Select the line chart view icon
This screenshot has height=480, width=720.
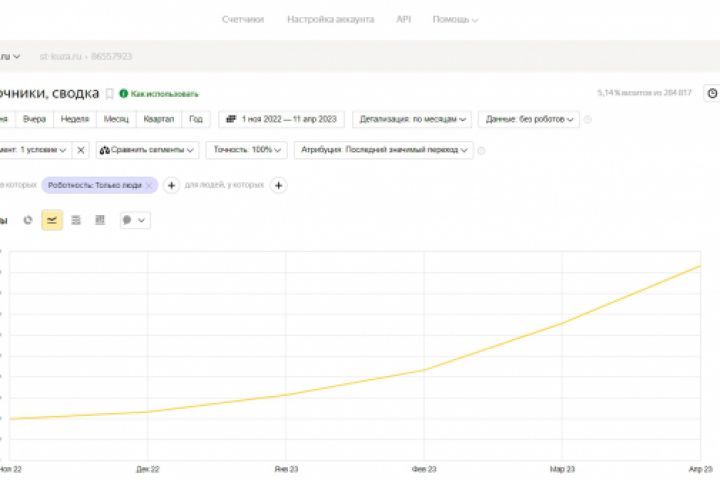click(52, 220)
